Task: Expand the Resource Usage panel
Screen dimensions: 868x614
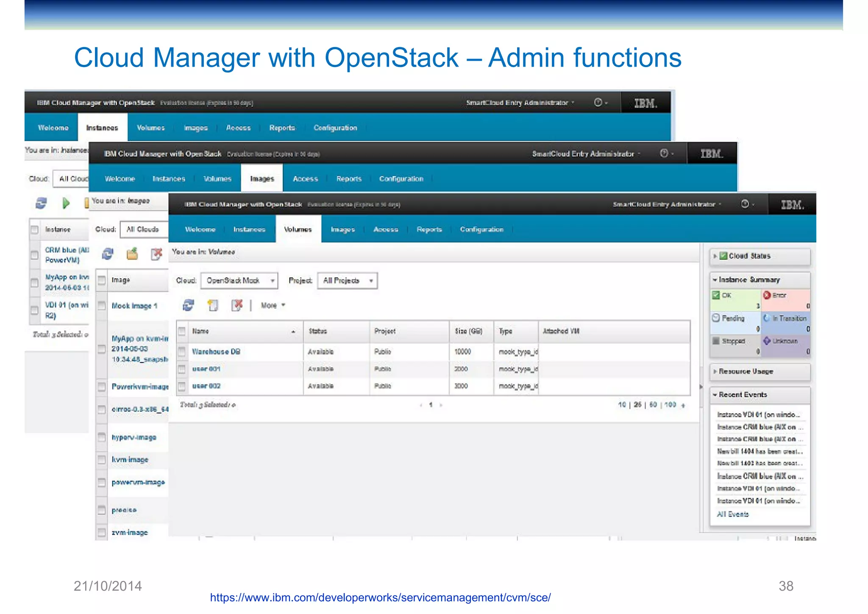Action: 715,371
